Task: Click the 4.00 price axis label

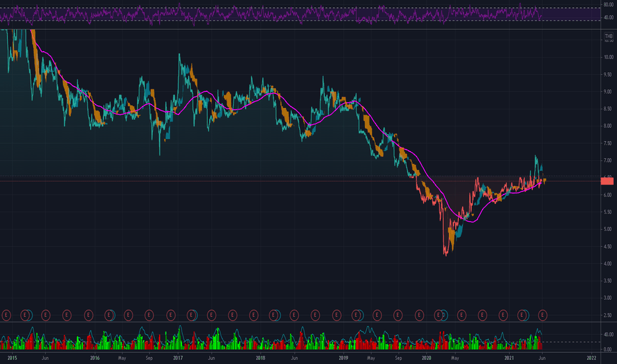Action: (608, 263)
